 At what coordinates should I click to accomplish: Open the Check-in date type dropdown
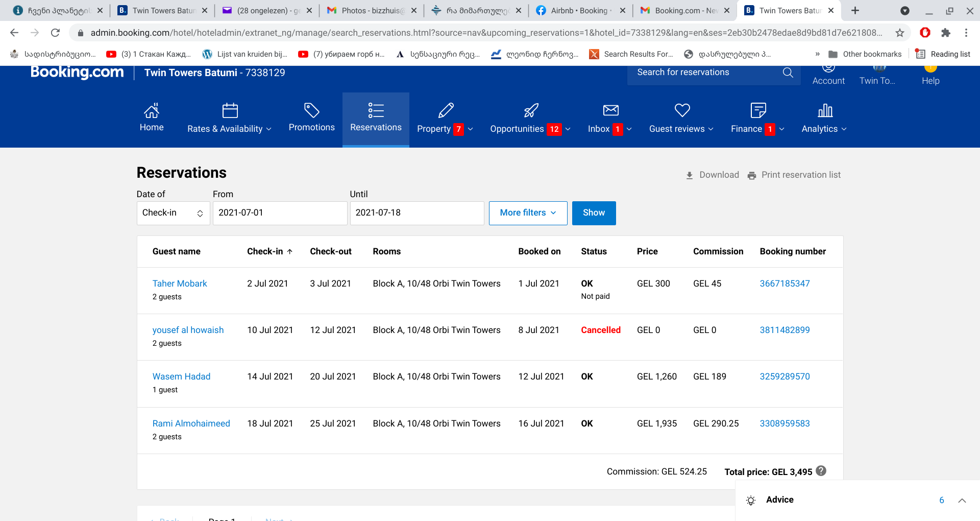pyautogui.click(x=173, y=213)
